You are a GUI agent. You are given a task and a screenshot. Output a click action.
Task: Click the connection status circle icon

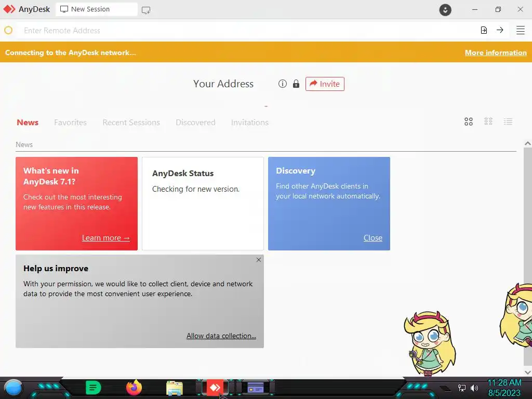point(8,30)
